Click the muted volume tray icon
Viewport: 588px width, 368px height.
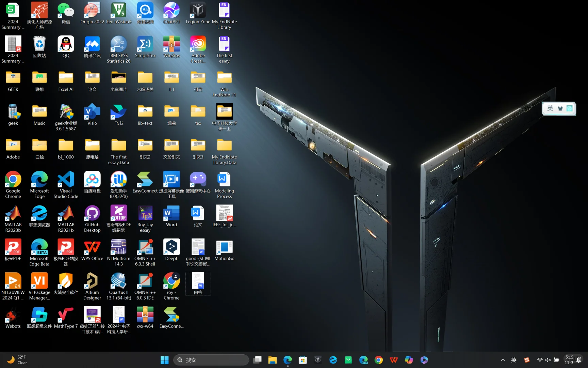click(548, 360)
